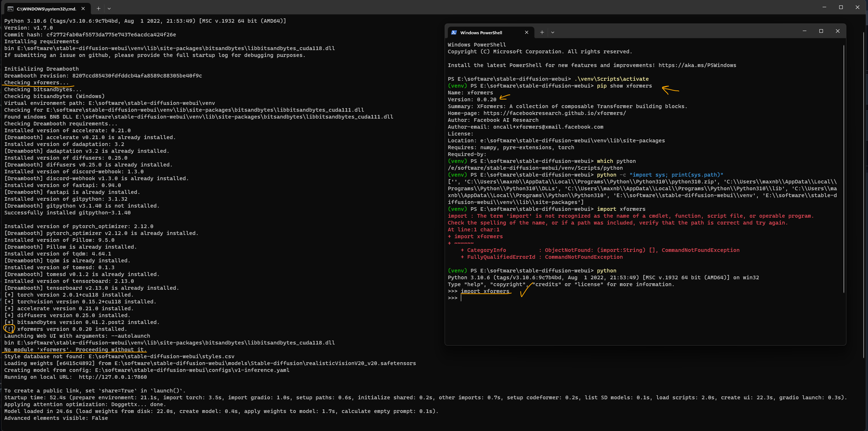The width and height of the screenshot is (868, 431).
Task: Click the PowerShell tab icon
Action: coord(454,32)
